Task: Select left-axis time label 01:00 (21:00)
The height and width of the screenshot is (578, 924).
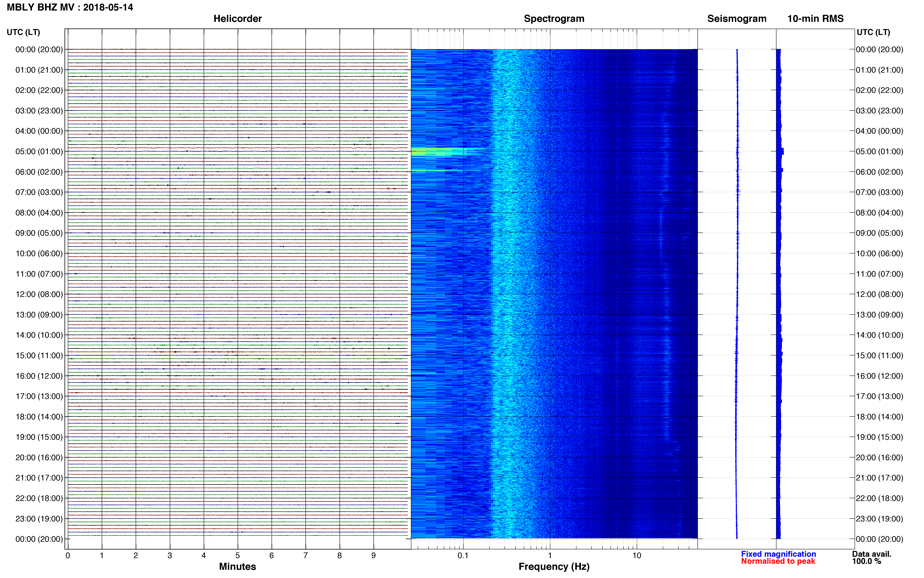Action: pos(39,70)
